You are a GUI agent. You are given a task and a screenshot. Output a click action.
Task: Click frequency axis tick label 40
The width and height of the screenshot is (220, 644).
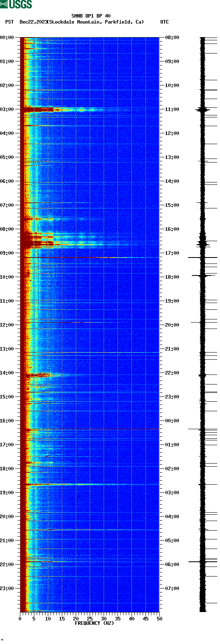click(x=132, y=619)
